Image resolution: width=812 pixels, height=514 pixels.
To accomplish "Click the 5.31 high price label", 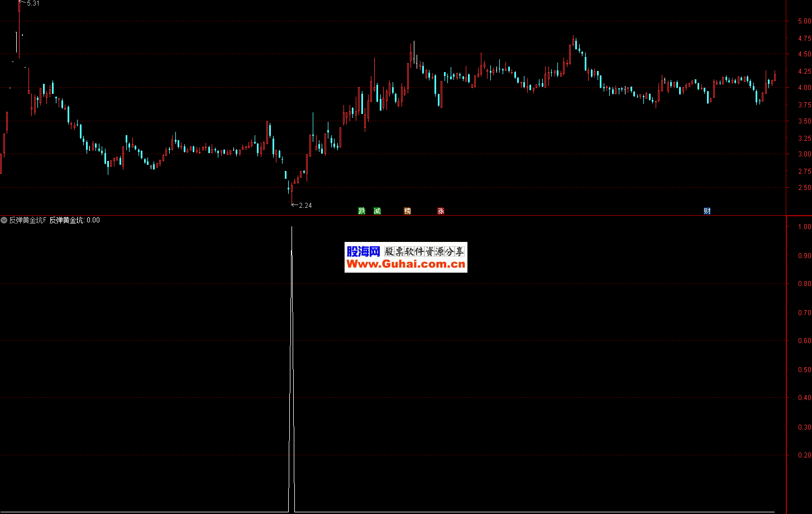I will (x=33, y=3).
